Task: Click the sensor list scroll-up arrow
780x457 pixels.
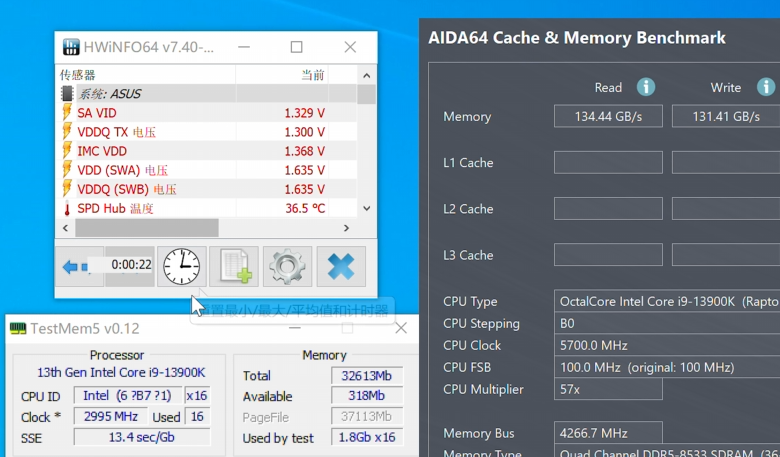Action: [366, 76]
